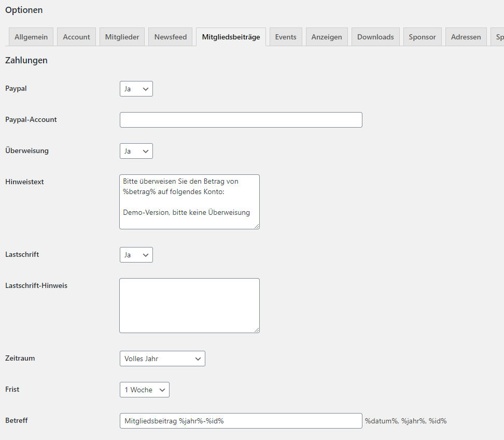This screenshot has height=440, width=504.
Task: Click the empty Lastschrift-Hinweis textarea
Action: point(189,306)
